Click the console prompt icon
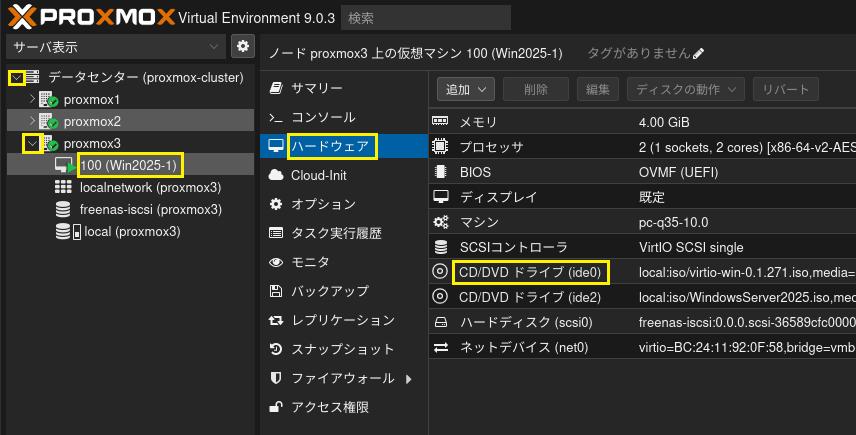856x435 pixels. tap(276, 117)
